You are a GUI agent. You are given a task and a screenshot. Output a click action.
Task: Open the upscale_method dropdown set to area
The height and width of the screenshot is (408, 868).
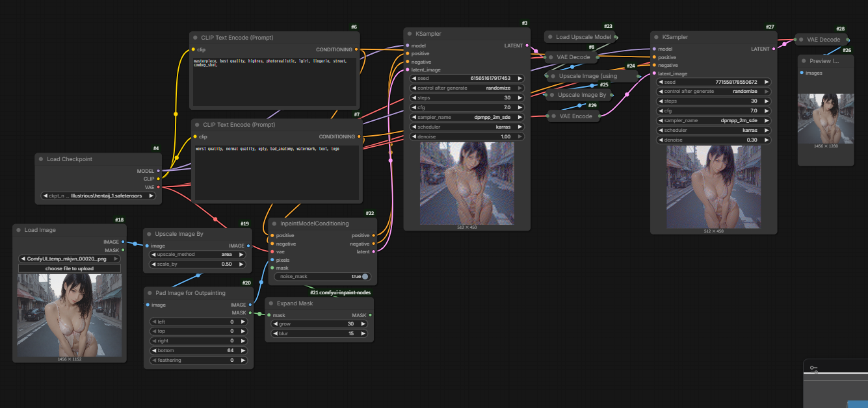pyautogui.click(x=197, y=255)
